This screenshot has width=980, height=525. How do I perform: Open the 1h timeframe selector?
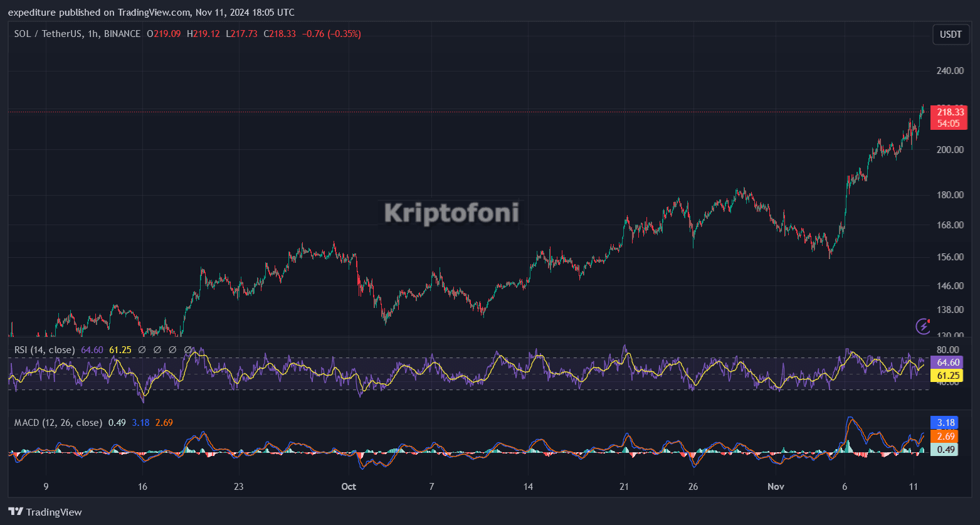point(92,33)
